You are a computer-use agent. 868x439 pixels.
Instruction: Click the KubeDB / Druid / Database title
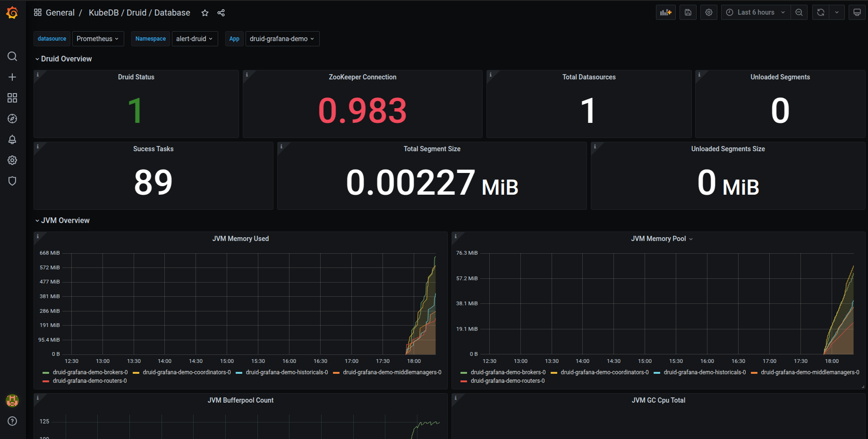pyautogui.click(x=139, y=13)
